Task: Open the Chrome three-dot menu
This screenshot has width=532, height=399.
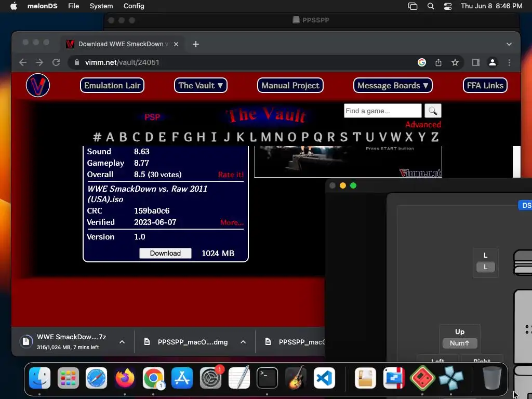Action: (x=509, y=62)
